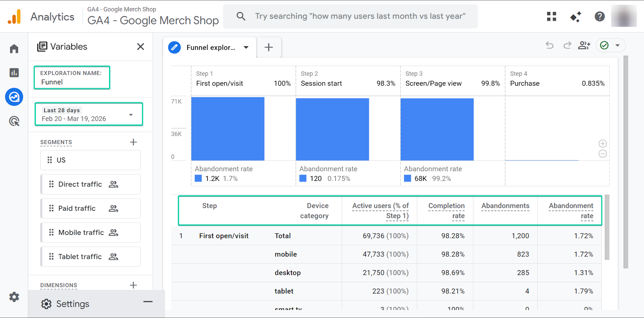Sort by the Completion rate column header
This screenshot has height=318, width=644.
[x=446, y=211]
